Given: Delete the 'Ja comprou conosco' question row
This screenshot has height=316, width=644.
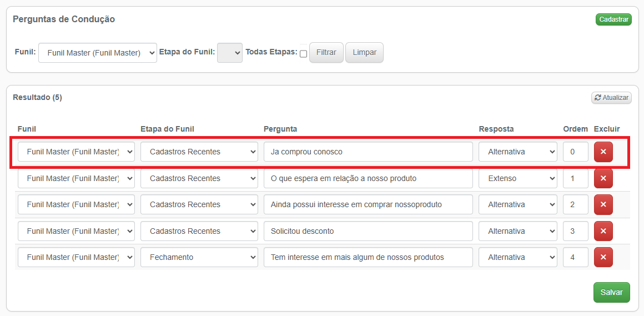Looking at the screenshot, I should [603, 152].
